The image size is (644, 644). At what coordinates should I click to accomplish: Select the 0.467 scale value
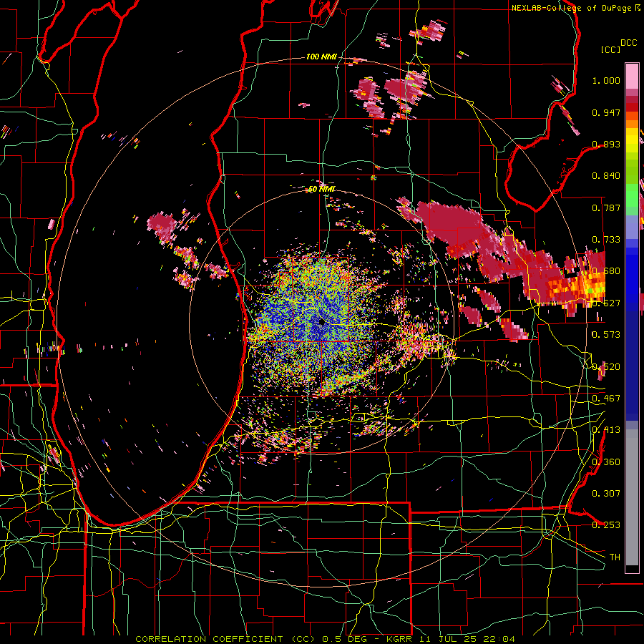coord(606,399)
